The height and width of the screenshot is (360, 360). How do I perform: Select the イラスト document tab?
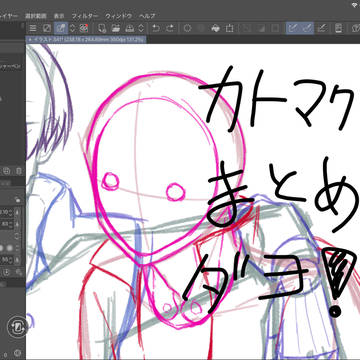(x=86, y=40)
